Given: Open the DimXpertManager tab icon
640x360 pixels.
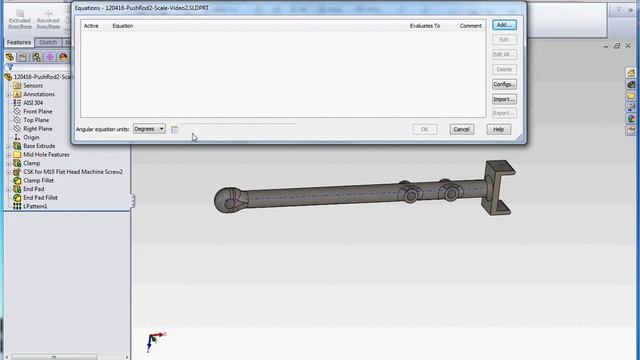Looking at the screenshot, I should [x=50, y=57].
